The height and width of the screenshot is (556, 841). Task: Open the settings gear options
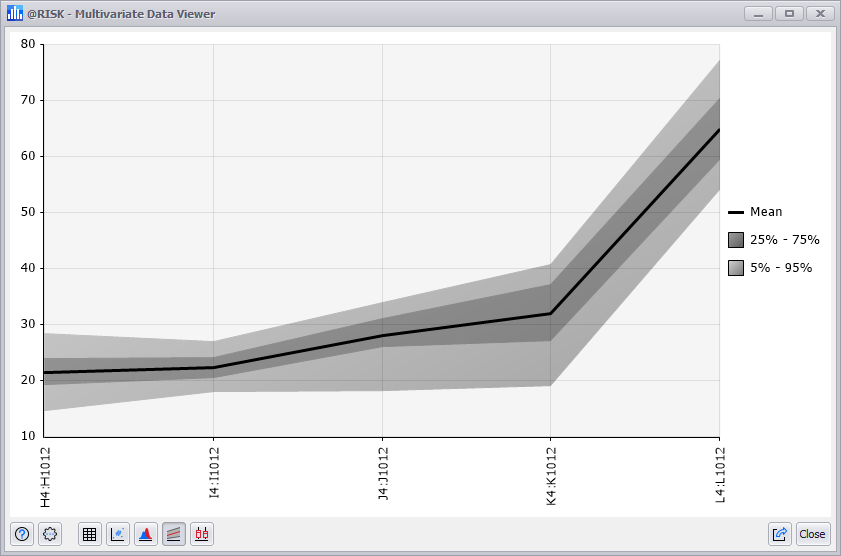pyautogui.click(x=50, y=534)
